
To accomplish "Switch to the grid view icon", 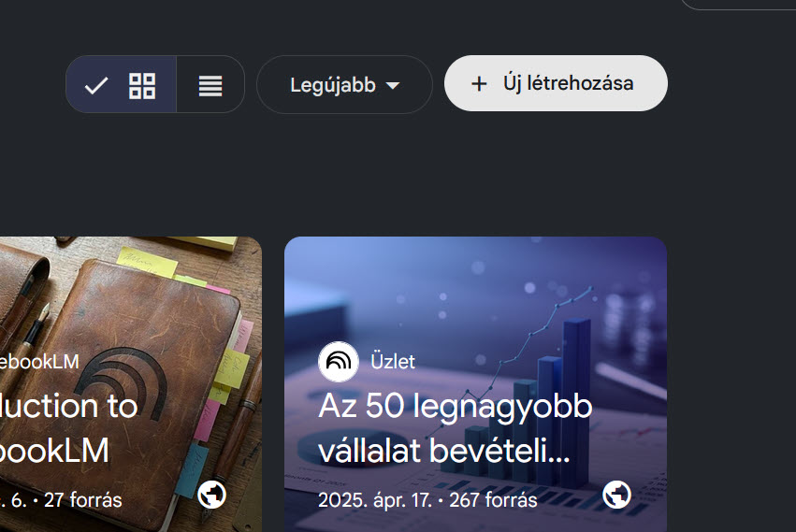I will [x=142, y=85].
